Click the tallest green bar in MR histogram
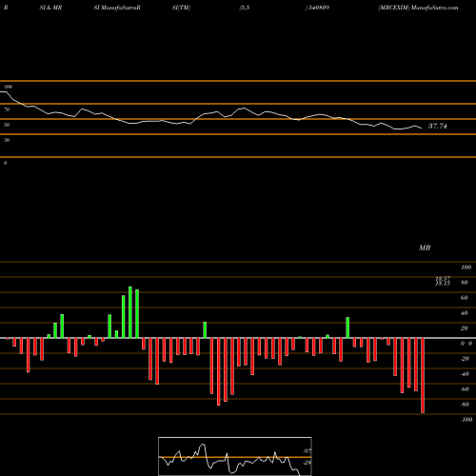 coord(130,312)
